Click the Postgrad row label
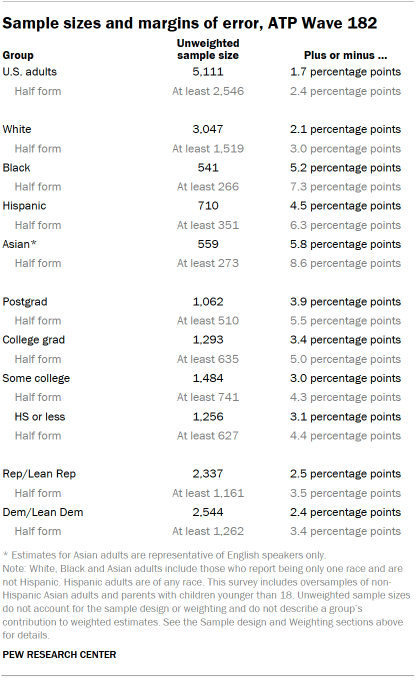The height and width of the screenshot is (680, 420). [25, 302]
